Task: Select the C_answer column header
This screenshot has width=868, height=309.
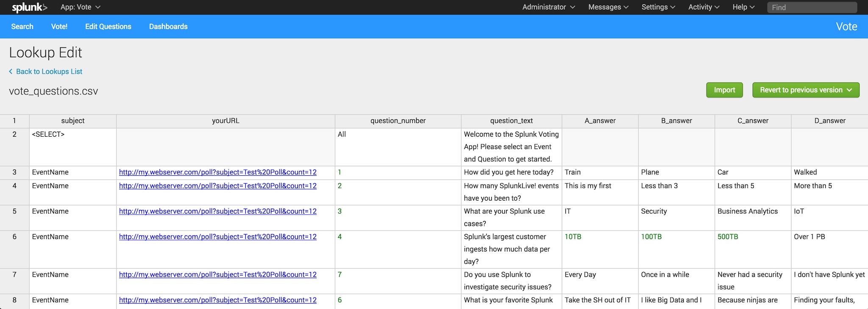Action: coord(753,121)
